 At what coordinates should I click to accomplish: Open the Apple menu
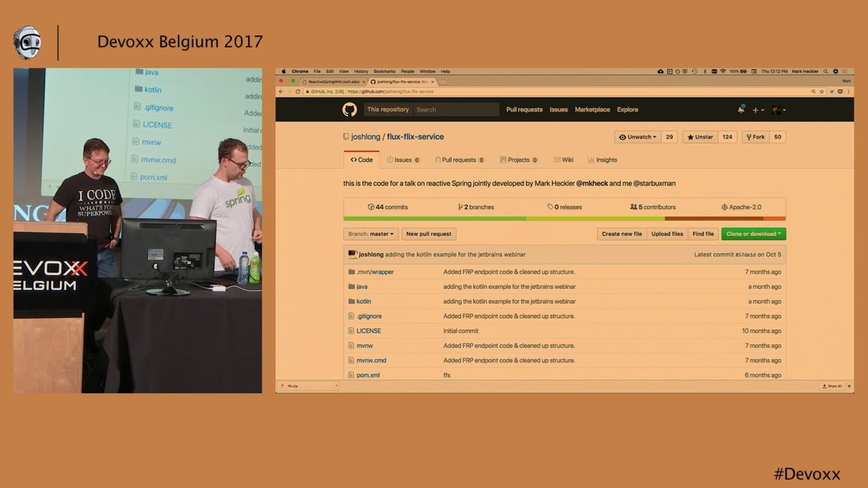click(283, 71)
